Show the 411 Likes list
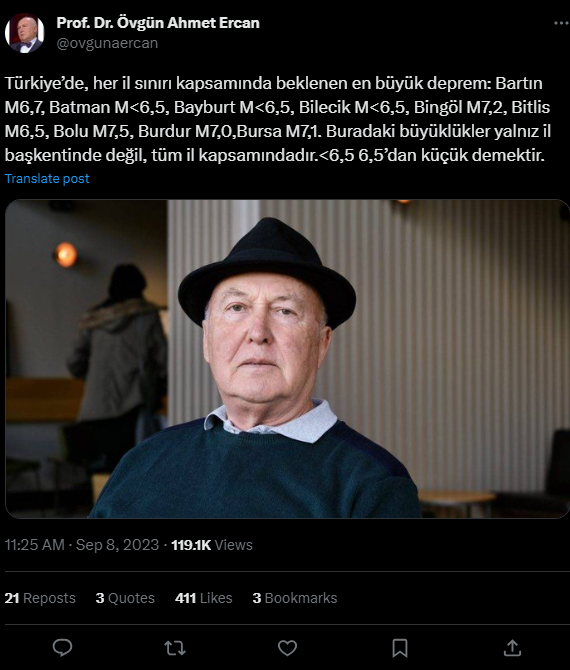The height and width of the screenshot is (670, 570). (203, 598)
